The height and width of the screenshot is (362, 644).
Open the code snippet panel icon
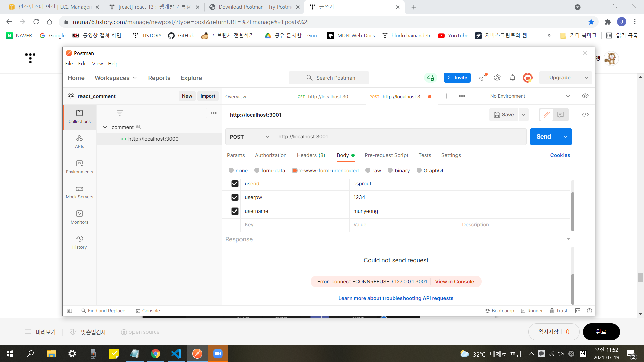[x=585, y=115]
